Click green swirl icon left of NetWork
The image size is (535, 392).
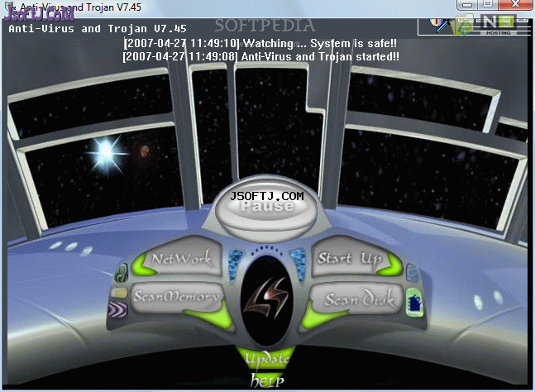pyautogui.click(x=121, y=273)
